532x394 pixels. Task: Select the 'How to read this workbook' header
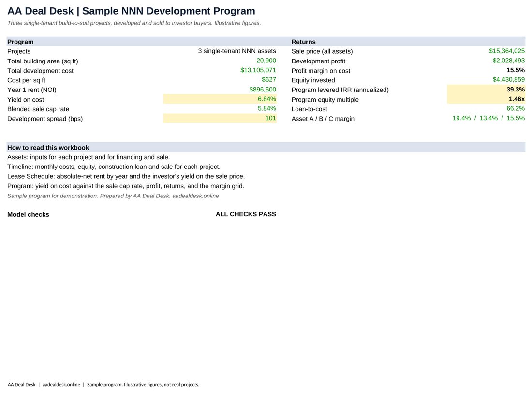point(48,148)
